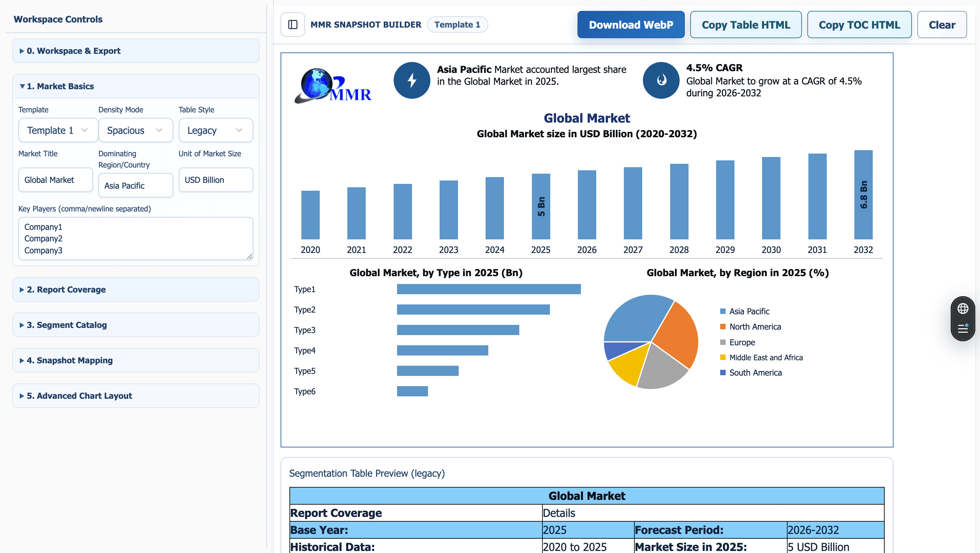Click Copy TOC HTML button
Viewport: 980px width, 553px height.
point(859,25)
